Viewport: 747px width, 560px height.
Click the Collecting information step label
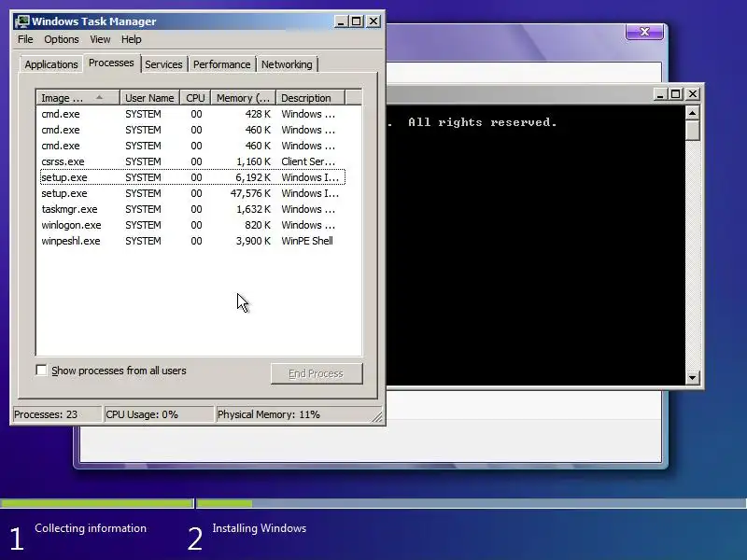tap(91, 528)
